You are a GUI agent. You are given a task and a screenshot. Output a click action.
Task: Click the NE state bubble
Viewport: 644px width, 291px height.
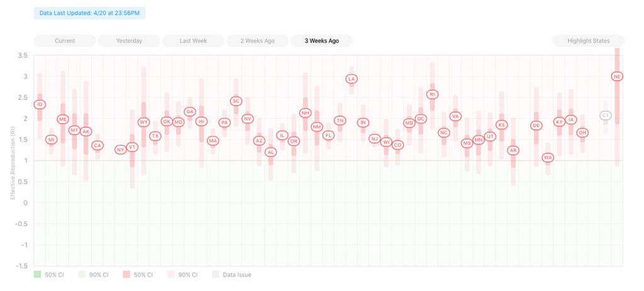tap(617, 76)
